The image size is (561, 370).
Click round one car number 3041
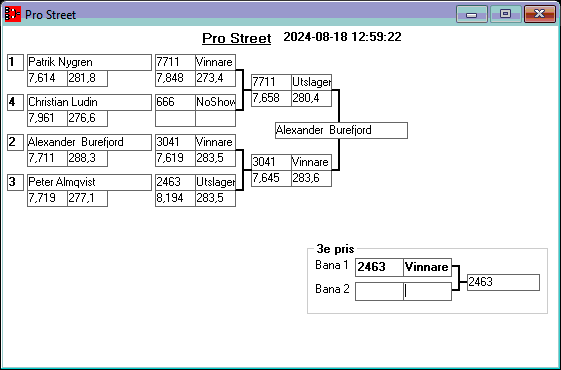point(175,142)
